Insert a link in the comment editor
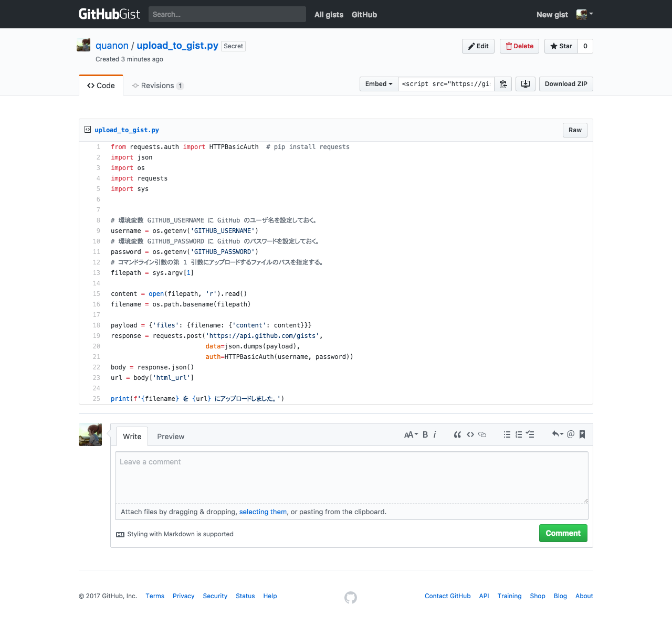This screenshot has width=672, height=626. (x=482, y=434)
